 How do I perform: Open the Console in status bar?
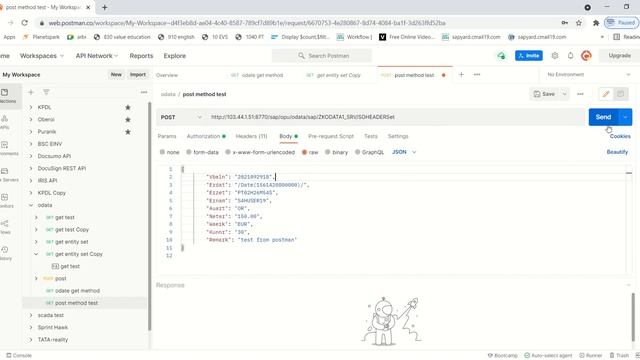(19, 356)
